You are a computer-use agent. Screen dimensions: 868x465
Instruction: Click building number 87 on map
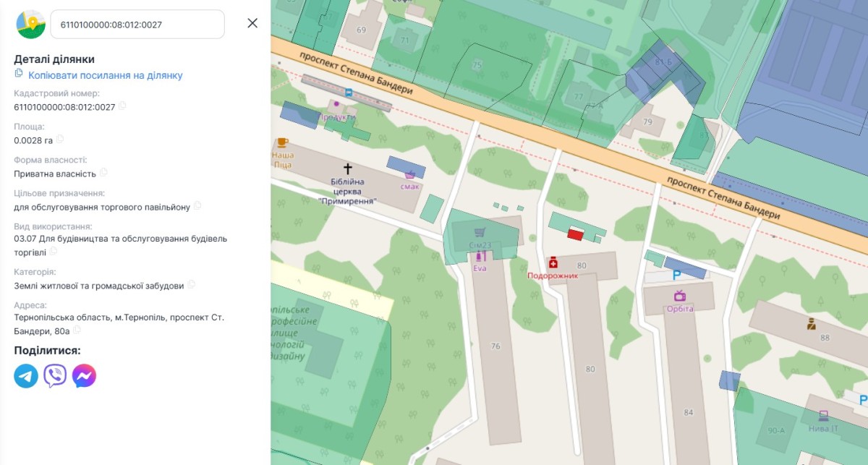tap(704, 135)
